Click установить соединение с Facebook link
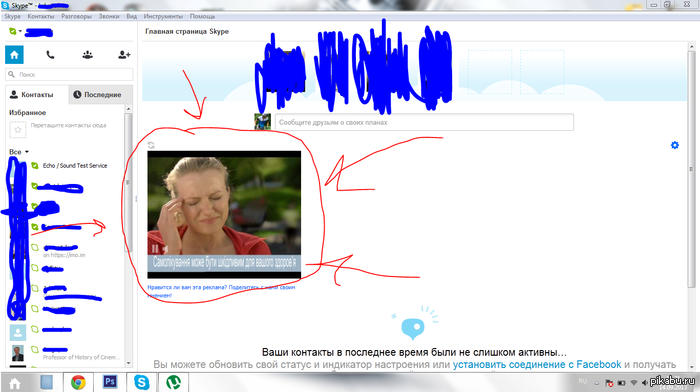The height and width of the screenshot is (392, 700). pos(537,364)
